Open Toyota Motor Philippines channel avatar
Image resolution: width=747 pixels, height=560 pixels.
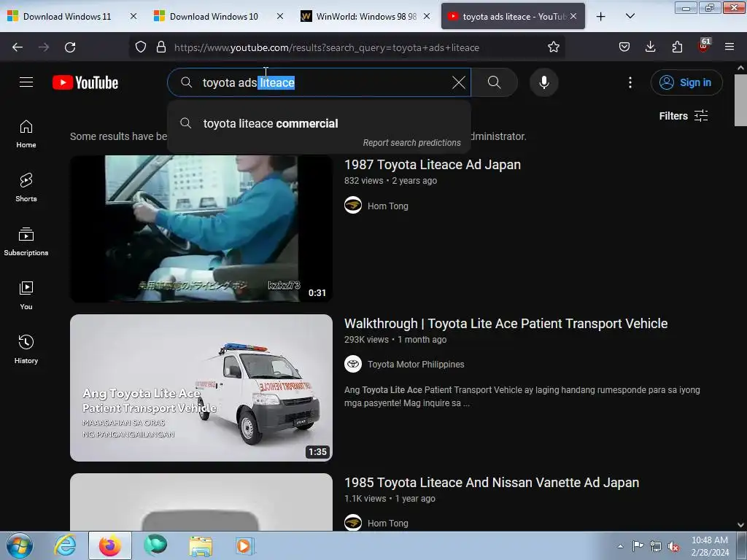coord(353,364)
